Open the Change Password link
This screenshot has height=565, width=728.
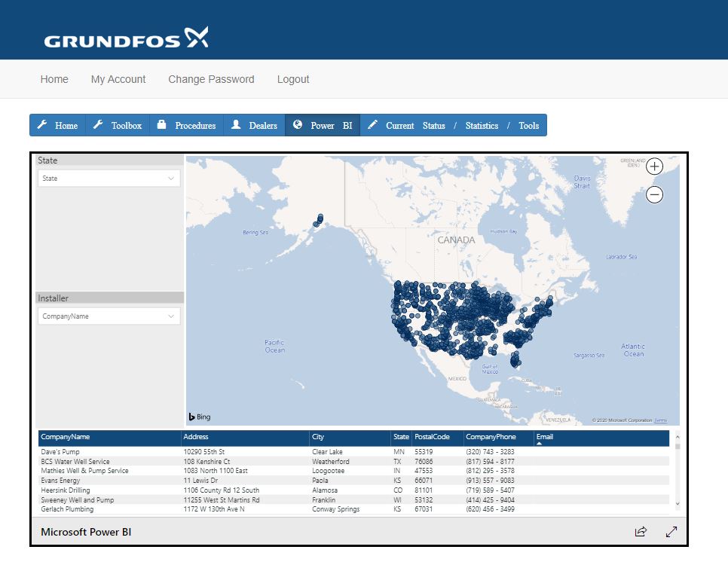coord(211,79)
